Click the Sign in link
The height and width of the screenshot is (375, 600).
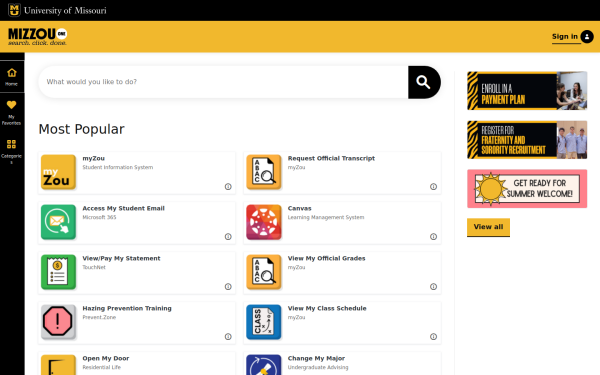(565, 37)
